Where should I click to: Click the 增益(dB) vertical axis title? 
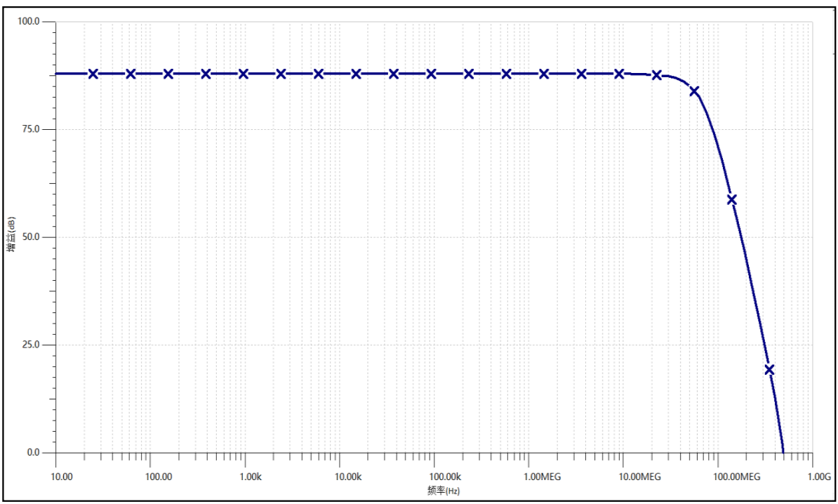click(x=12, y=235)
